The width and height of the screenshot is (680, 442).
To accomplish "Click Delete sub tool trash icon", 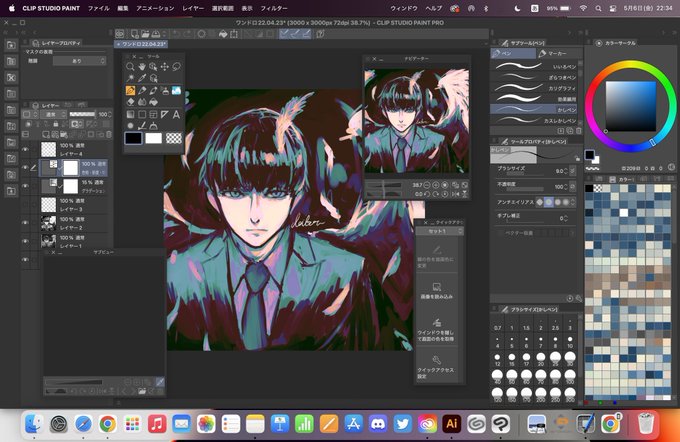I will pos(579,131).
